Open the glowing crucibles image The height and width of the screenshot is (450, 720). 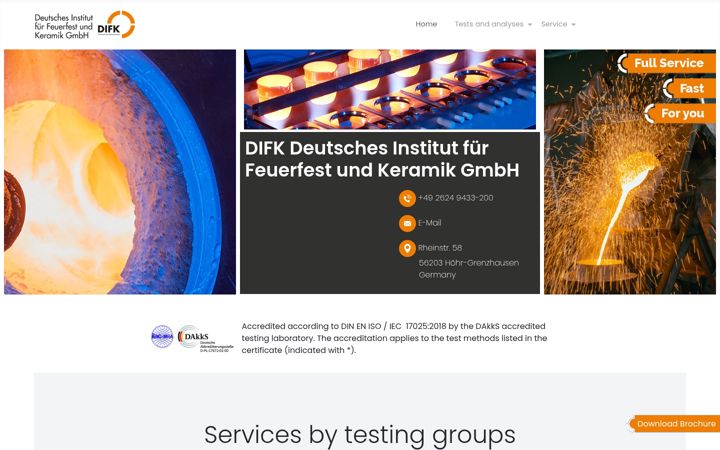click(390, 89)
